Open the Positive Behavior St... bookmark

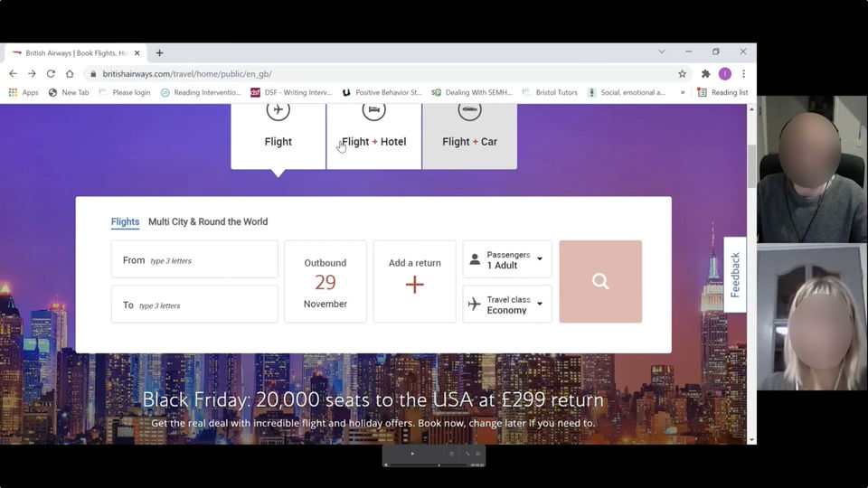tap(382, 92)
